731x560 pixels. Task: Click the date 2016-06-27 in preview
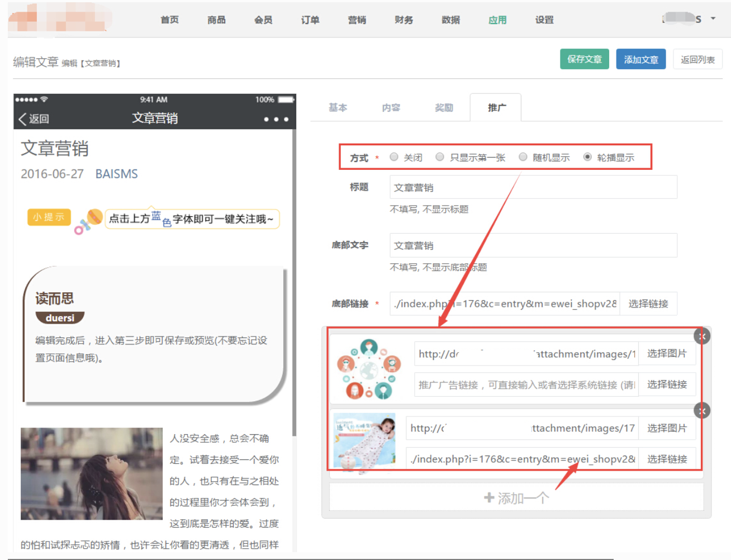tap(52, 174)
